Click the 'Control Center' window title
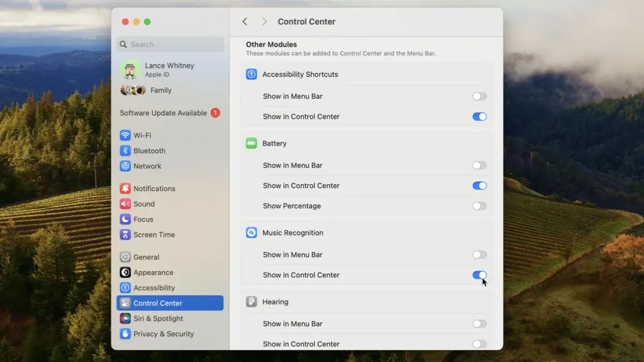The width and height of the screenshot is (644, 362). click(306, 21)
